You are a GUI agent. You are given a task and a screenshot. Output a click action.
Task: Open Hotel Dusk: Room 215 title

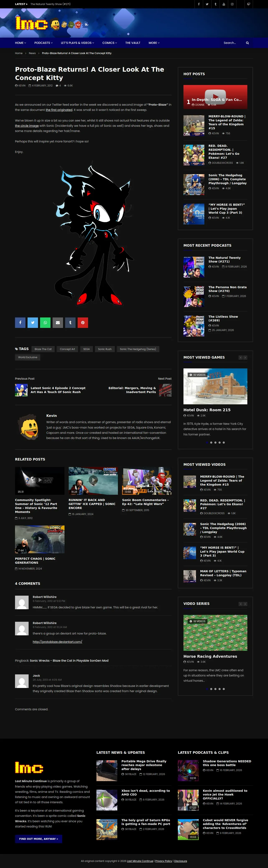point(207,410)
